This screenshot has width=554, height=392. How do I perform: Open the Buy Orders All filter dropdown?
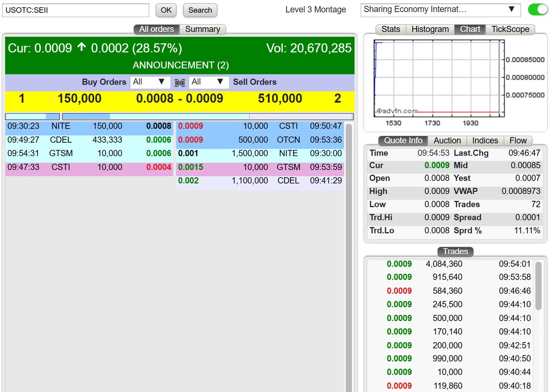[x=150, y=82]
